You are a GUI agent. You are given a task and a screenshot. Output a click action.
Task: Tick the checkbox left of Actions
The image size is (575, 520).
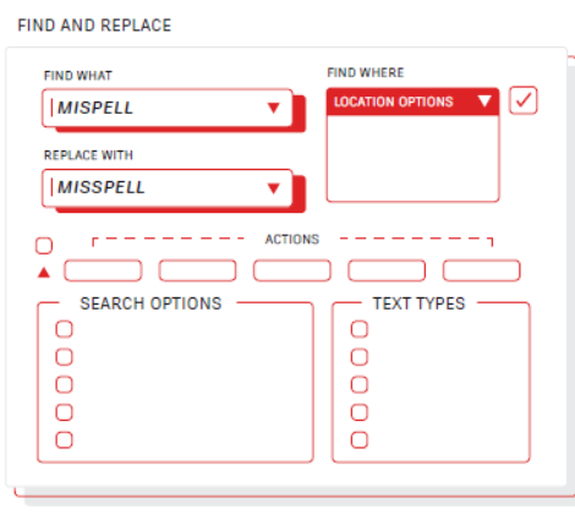(x=44, y=245)
